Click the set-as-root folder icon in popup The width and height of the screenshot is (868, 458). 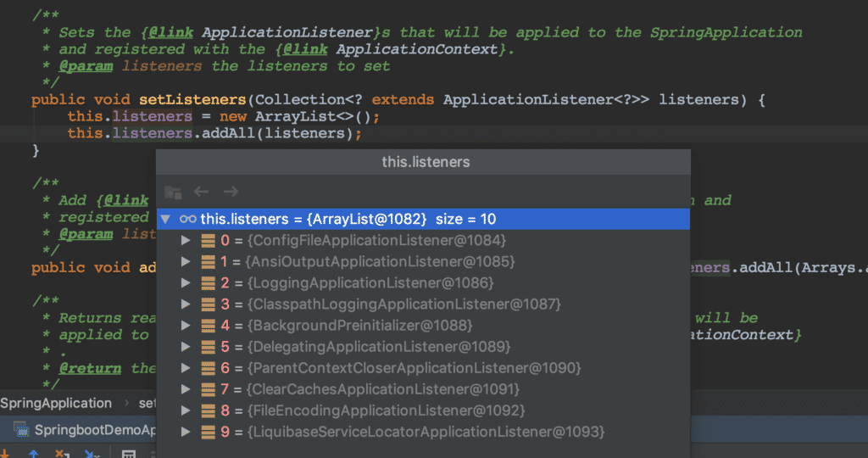173,192
